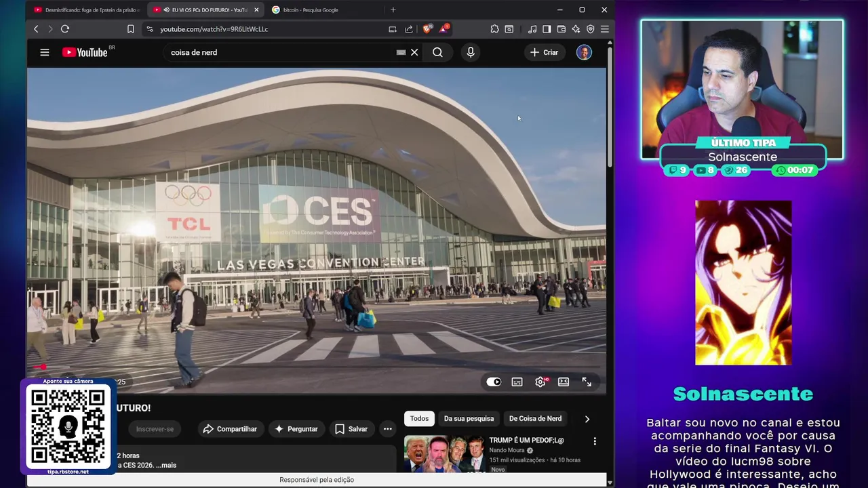Go back with the browser back arrow
The height and width of the screenshot is (488, 868).
[36, 29]
